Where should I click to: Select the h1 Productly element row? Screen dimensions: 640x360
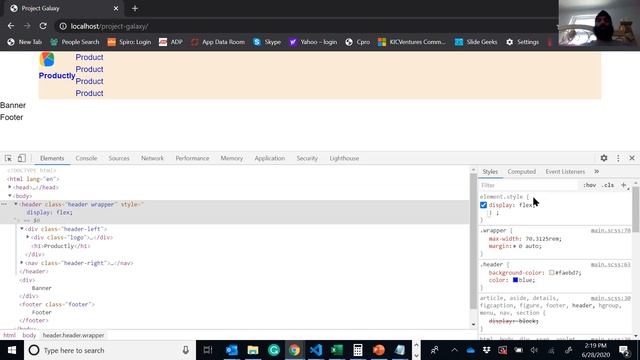[61, 246]
